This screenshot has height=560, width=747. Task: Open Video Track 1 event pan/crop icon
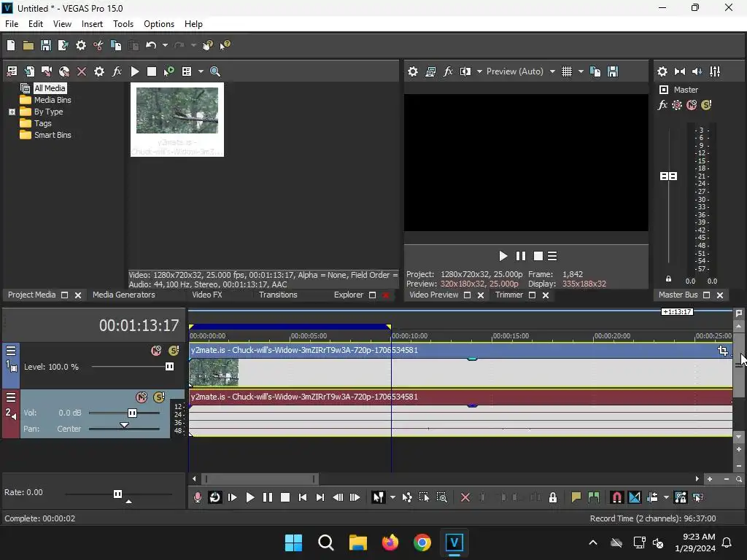[x=723, y=351]
